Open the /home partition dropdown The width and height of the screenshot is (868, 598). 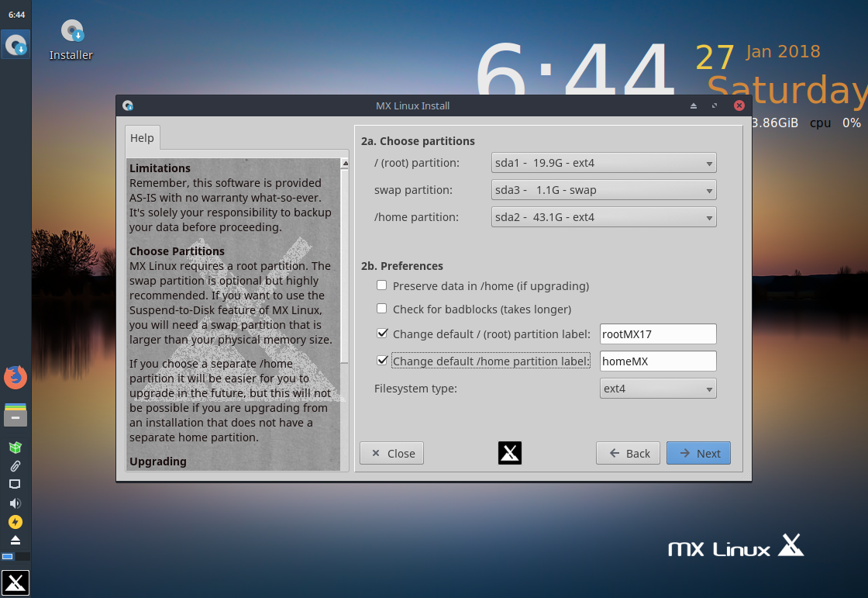point(604,217)
